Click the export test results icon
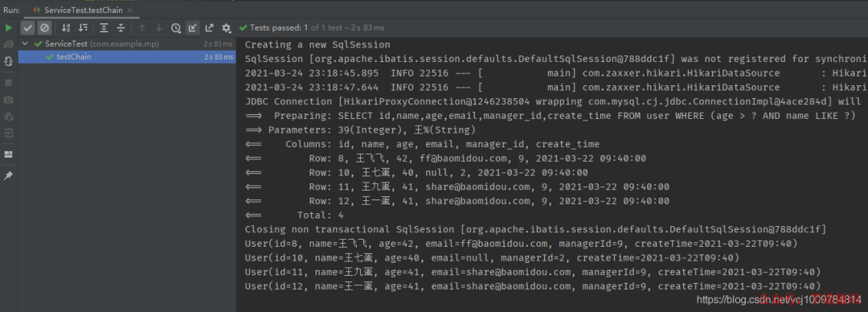The width and height of the screenshot is (868, 312). pos(209,27)
